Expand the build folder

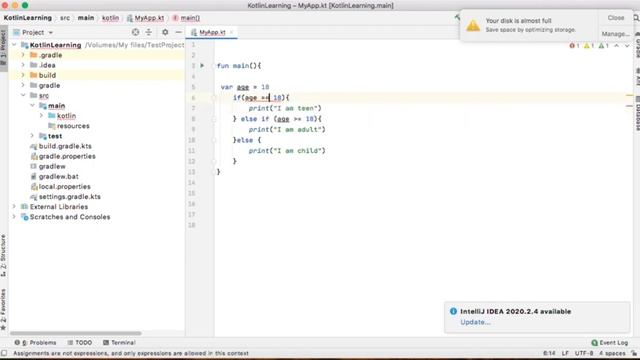pyautogui.click(x=23, y=75)
